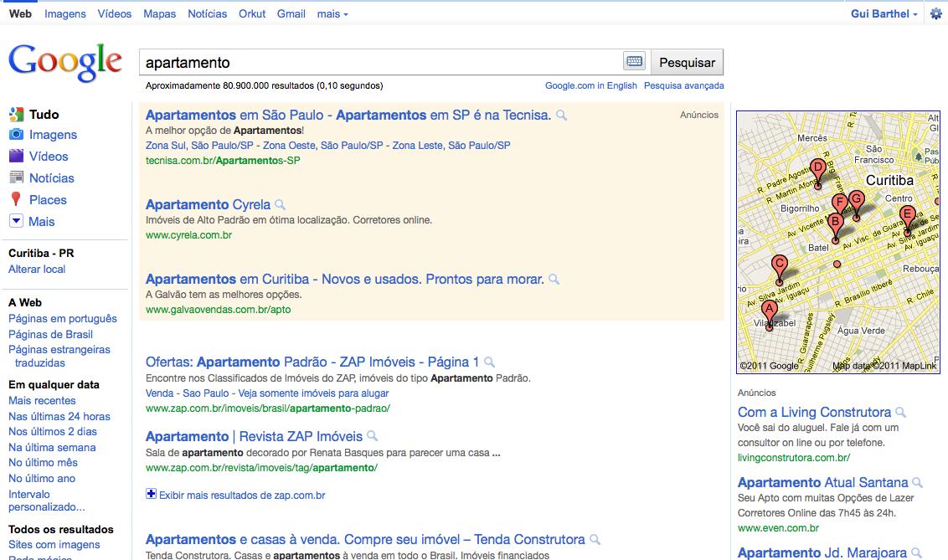The height and width of the screenshot is (560, 948).
Task: Filter by Na última semana
Action: (x=52, y=447)
